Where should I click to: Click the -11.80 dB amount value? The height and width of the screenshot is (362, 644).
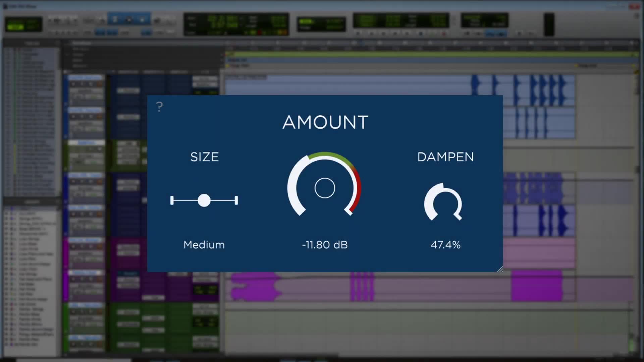325,245
